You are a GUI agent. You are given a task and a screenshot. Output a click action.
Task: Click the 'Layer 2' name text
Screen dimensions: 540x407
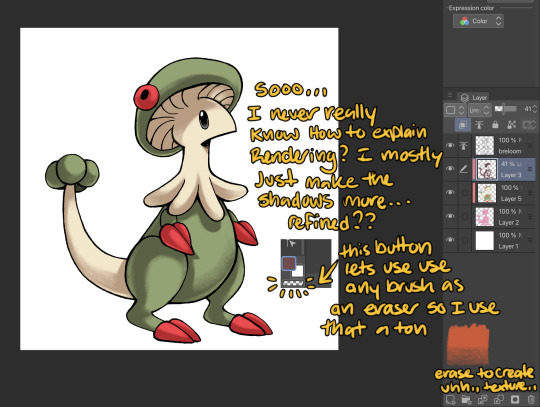[x=509, y=222]
